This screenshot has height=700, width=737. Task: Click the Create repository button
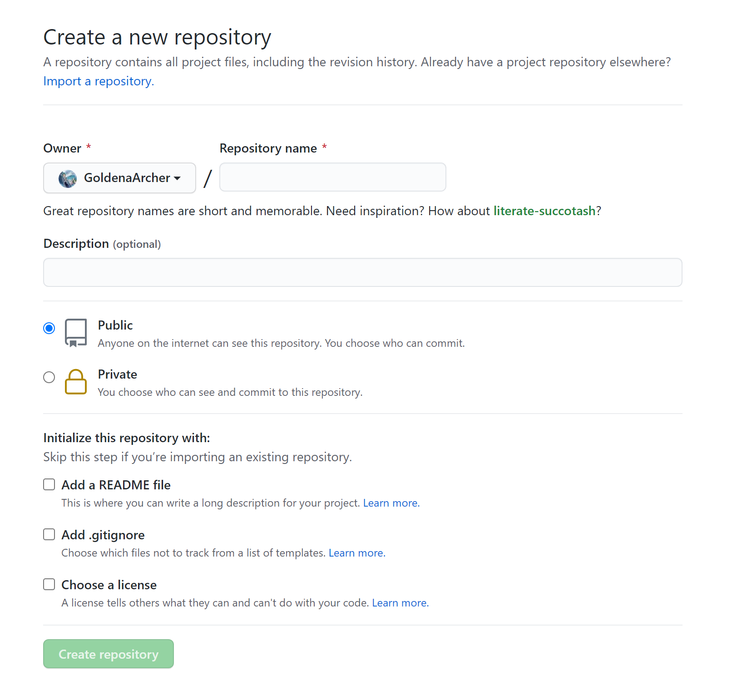[x=109, y=654]
